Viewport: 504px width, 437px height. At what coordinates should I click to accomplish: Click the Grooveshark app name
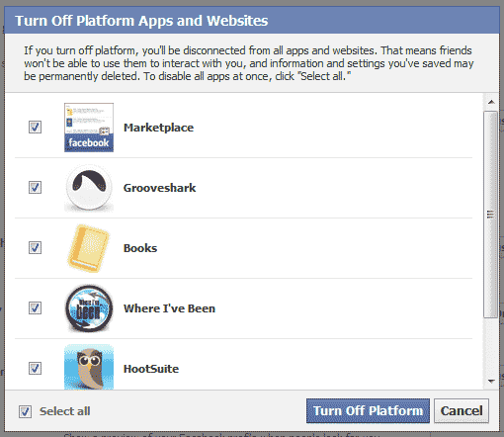(159, 188)
